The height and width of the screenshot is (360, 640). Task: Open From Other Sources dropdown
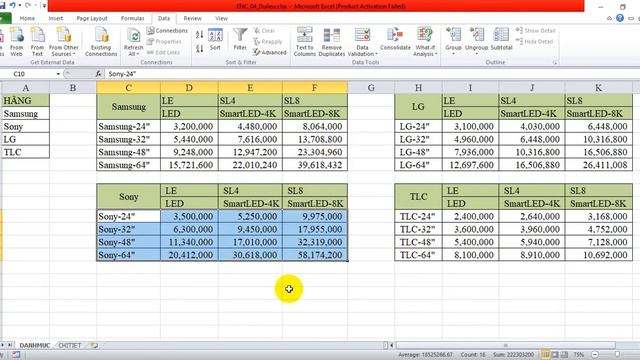click(x=63, y=42)
